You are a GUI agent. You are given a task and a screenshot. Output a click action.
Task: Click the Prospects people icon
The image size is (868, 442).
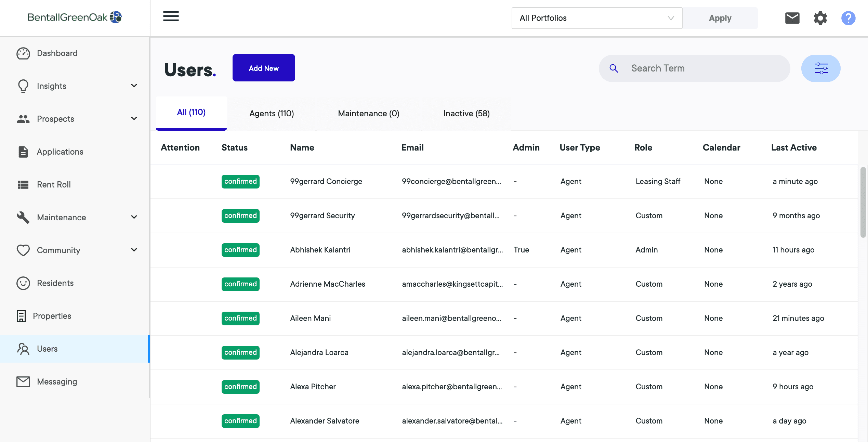pos(23,119)
